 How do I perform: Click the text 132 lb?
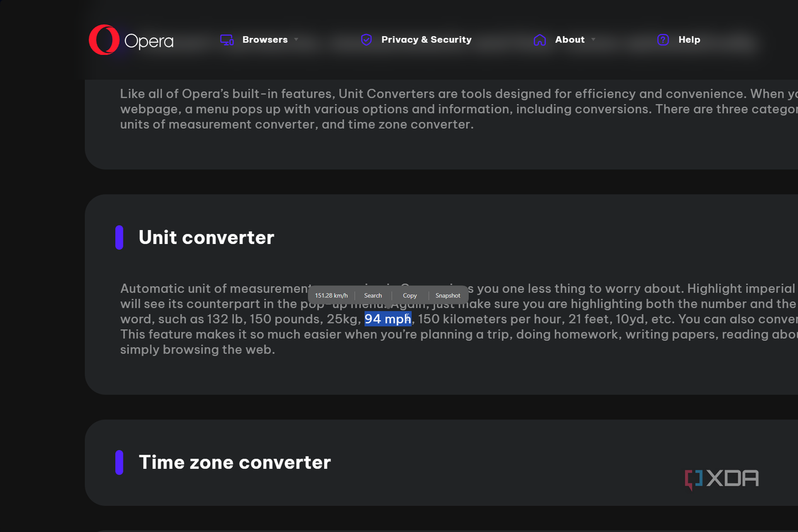(x=227, y=319)
